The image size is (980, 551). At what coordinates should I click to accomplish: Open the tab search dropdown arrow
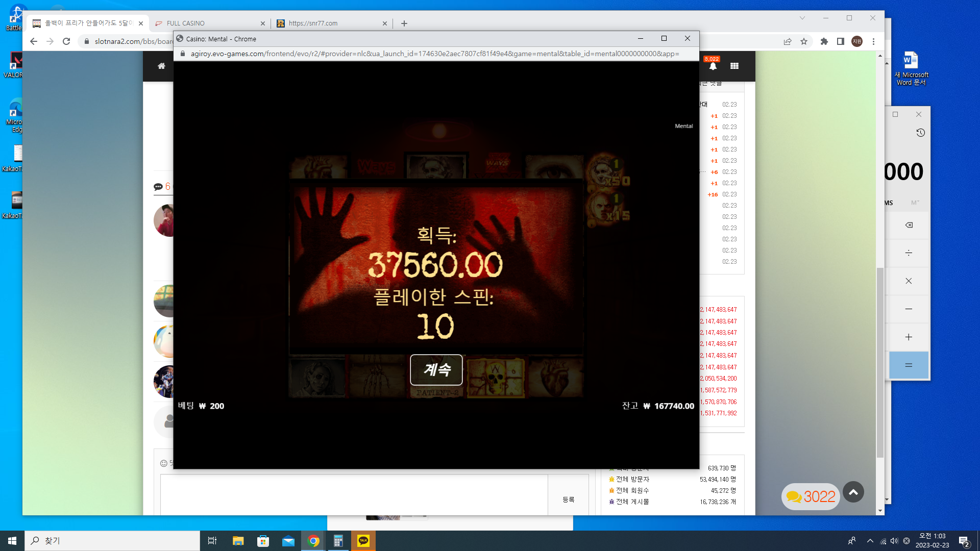802,18
